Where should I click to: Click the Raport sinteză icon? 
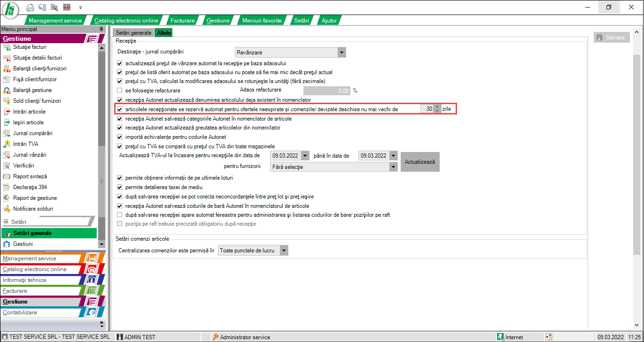tap(7, 176)
